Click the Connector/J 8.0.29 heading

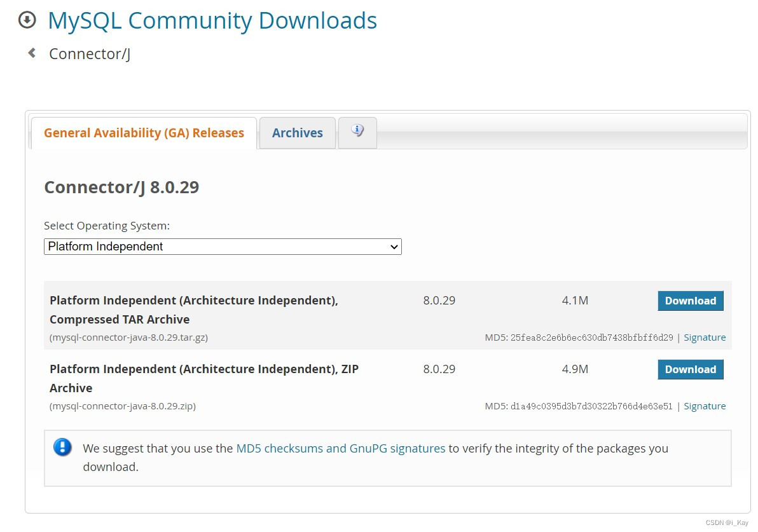click(x=121, y=187)
